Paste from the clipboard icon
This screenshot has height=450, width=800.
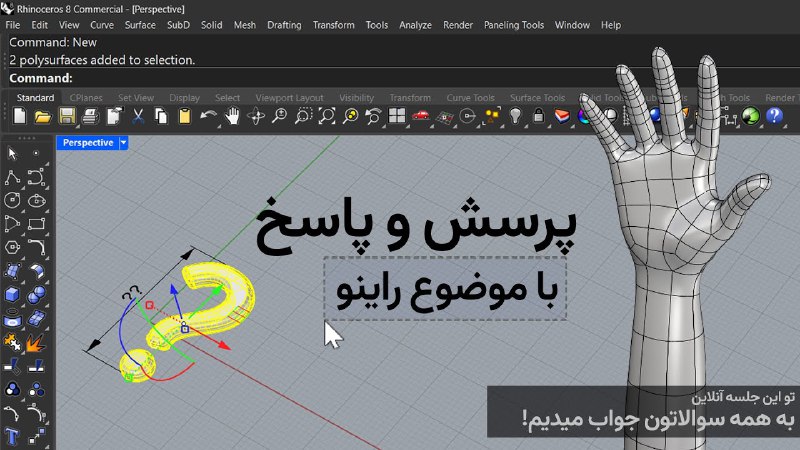(185, 116)
